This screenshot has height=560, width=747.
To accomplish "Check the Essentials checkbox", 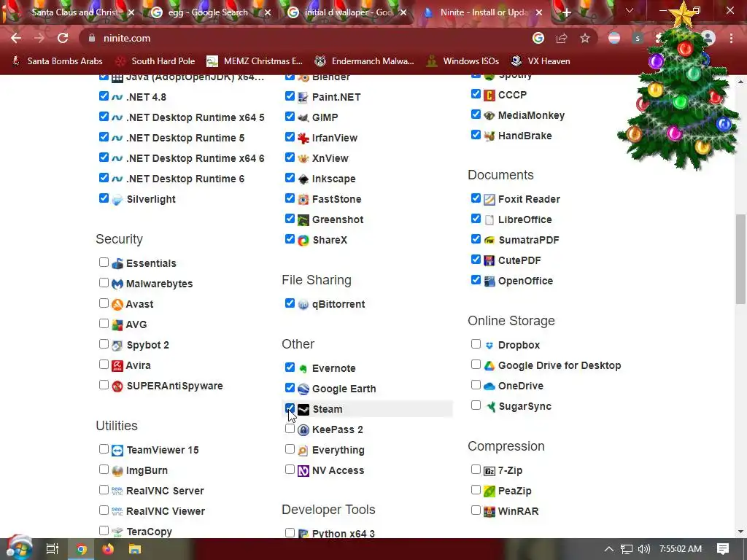I will (x=104, y=262).
